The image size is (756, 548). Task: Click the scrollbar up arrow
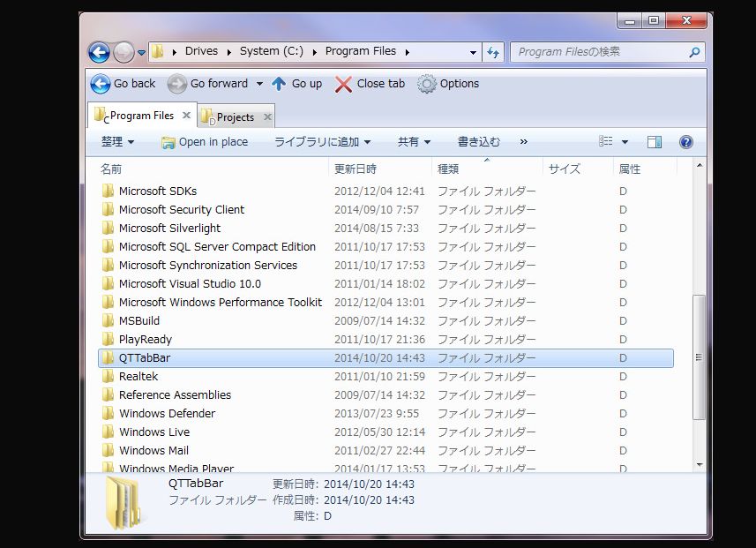[700, 166]
